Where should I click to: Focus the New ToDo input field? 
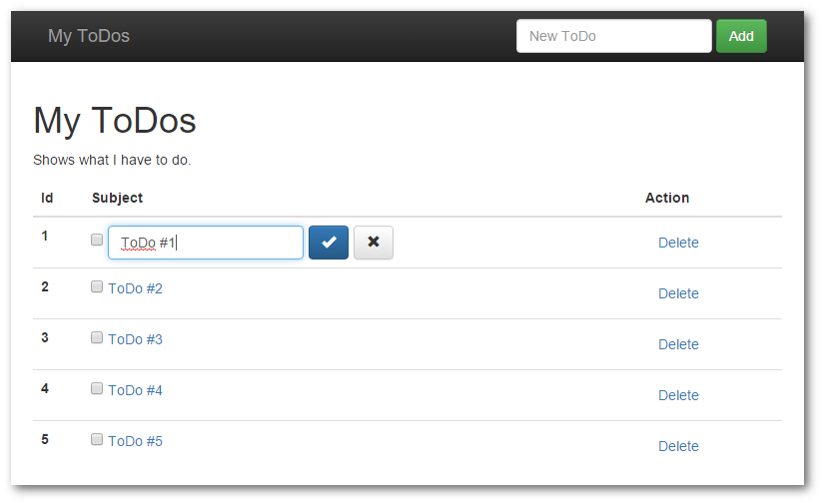pos(613,36)
